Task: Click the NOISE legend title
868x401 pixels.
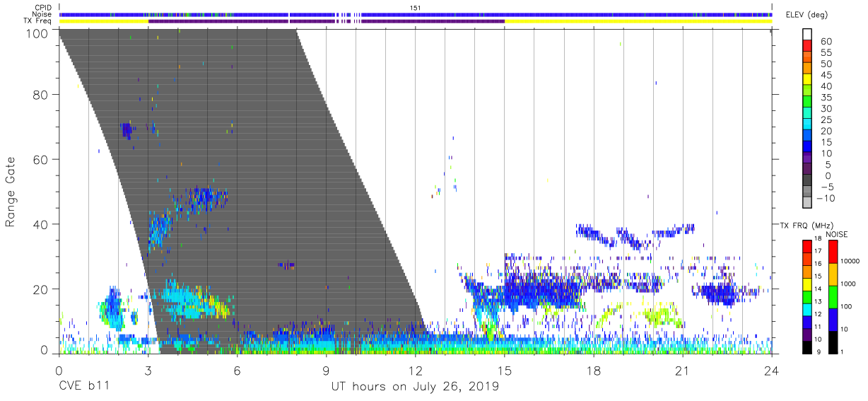Action: 836,234
